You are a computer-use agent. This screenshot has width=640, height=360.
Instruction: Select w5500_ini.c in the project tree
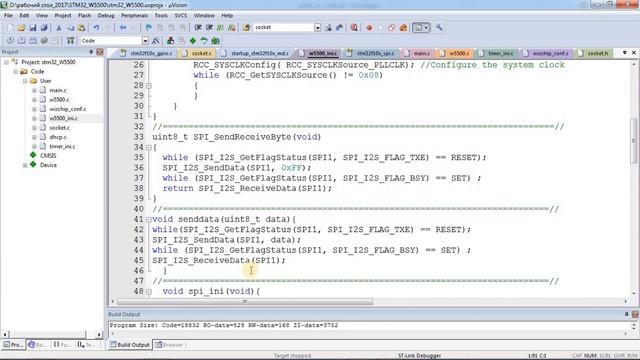tap(63, 118)
